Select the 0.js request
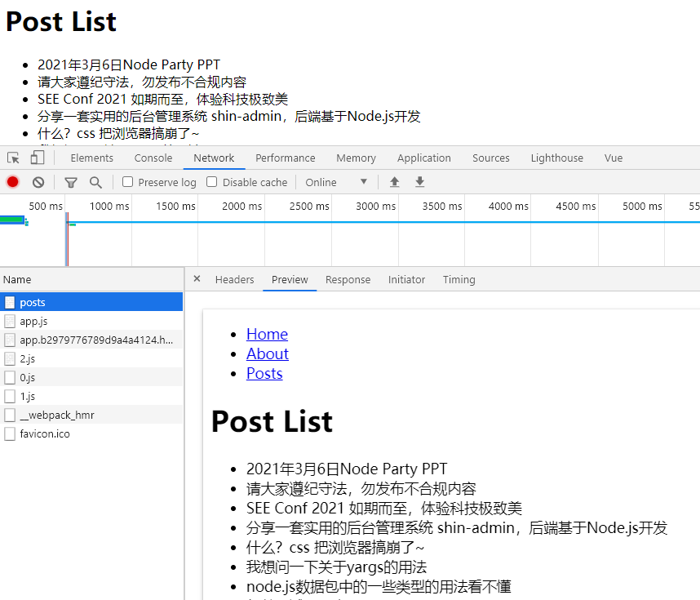700x600 pixels. point(91,377)
